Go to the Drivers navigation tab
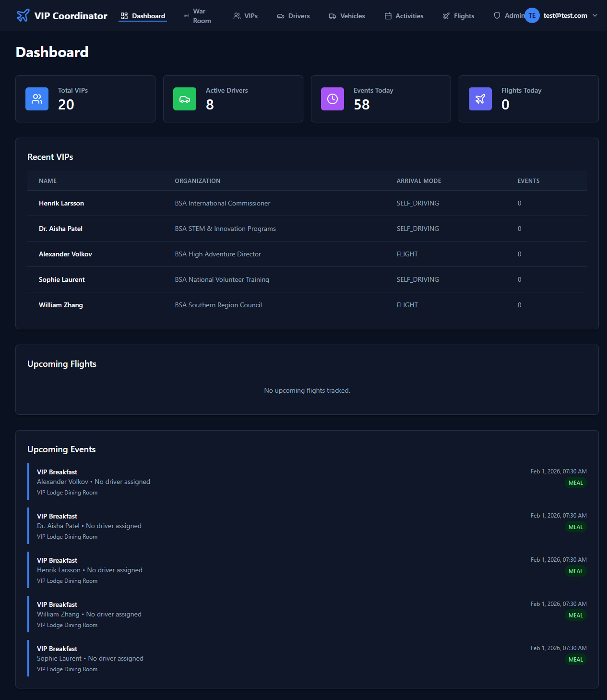The height and width of the screenshot is (700, 607). 294,16
